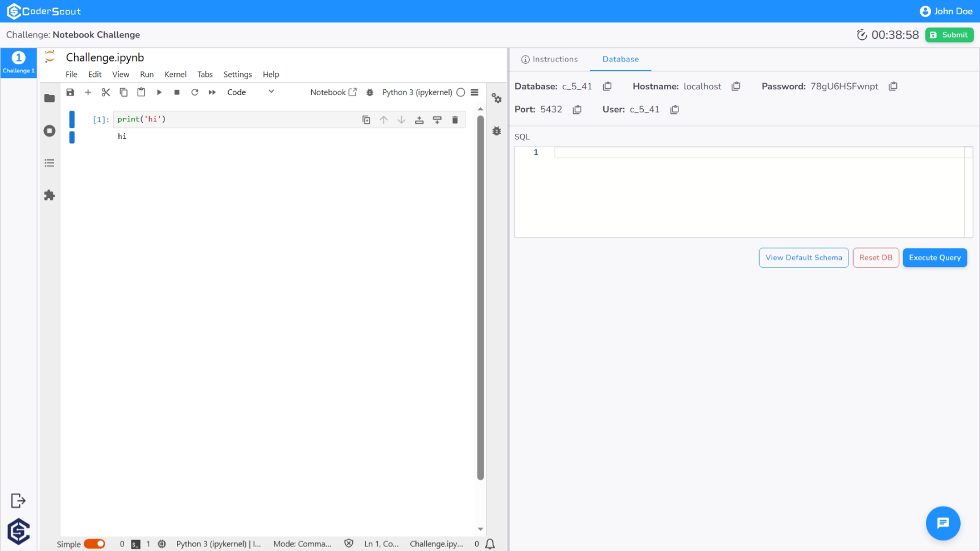The image size is (980, 551).
Task: Delete the print('hi') cell with the trash icon
Action: 455,120
